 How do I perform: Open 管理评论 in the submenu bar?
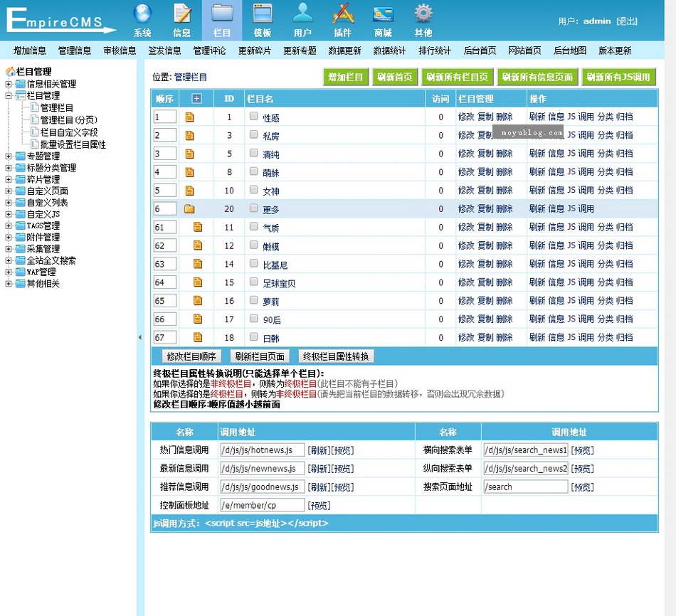click(209, 51)
